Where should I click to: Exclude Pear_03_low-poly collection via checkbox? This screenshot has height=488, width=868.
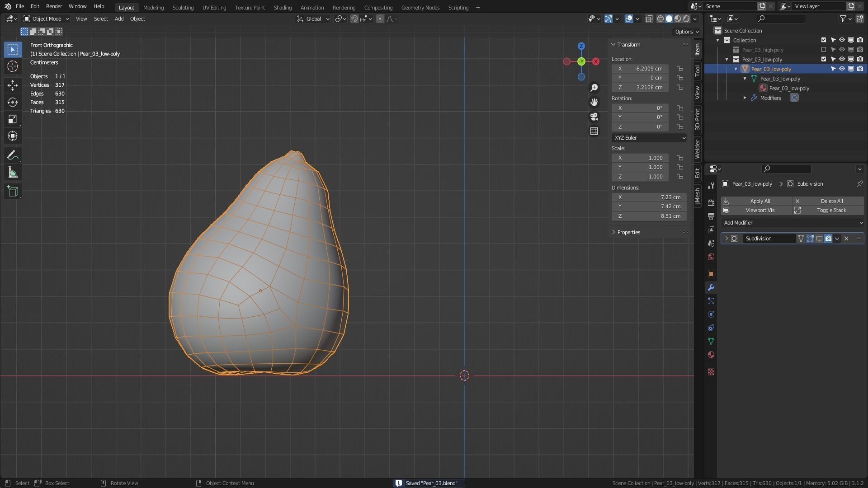824,59
